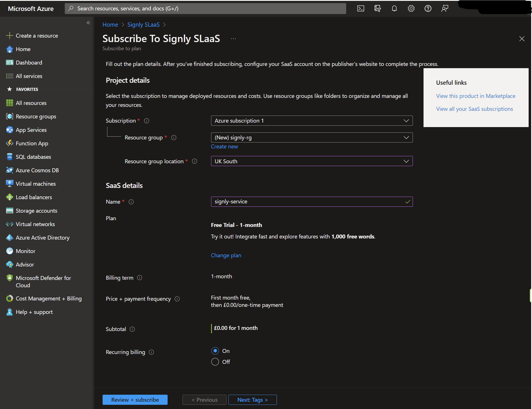Click the Monitor gauge icon
532x409 pixels.
tap(10, 251)
